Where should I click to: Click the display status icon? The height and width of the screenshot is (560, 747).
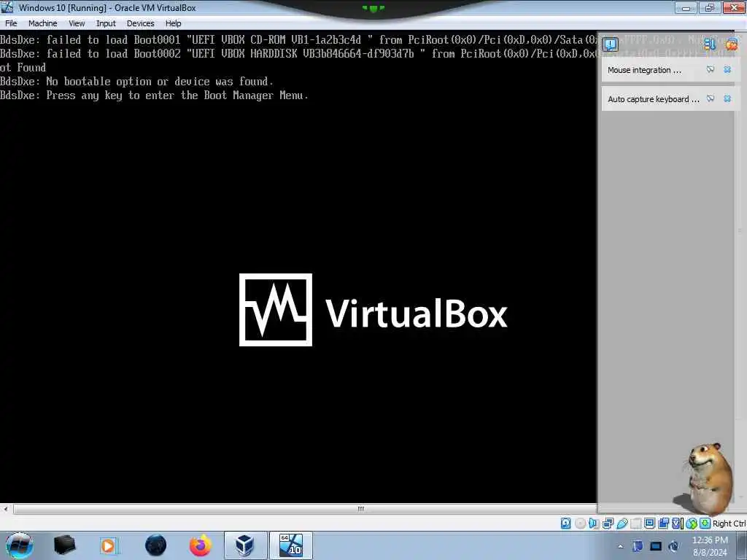[x=649, y=524]
